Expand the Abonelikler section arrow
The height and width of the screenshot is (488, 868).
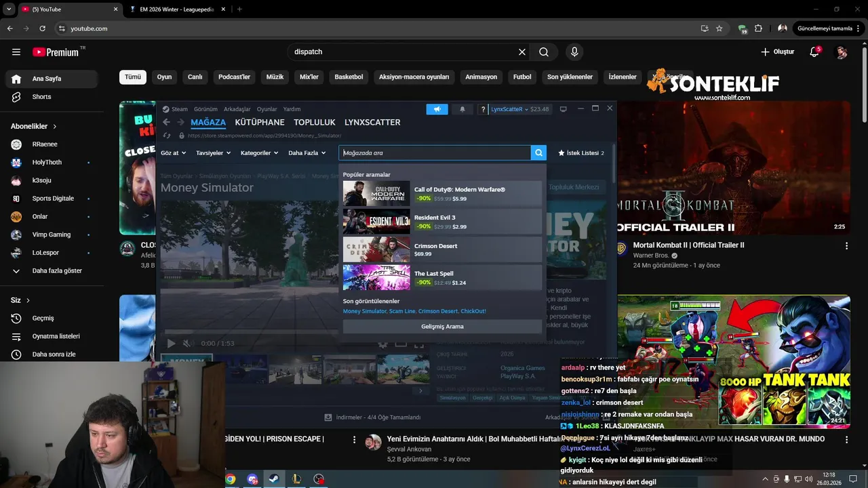(x=55, y=127)
